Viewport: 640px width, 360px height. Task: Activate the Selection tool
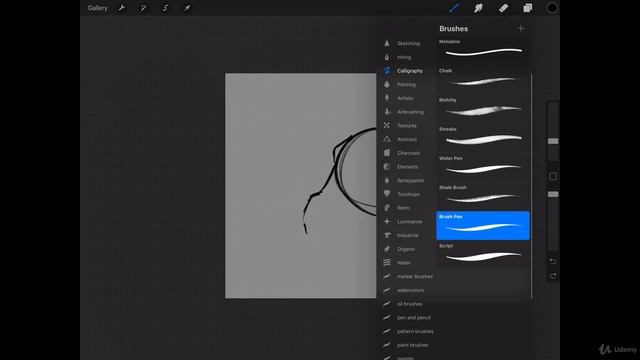pyautogui.click(x=165, y=8)
